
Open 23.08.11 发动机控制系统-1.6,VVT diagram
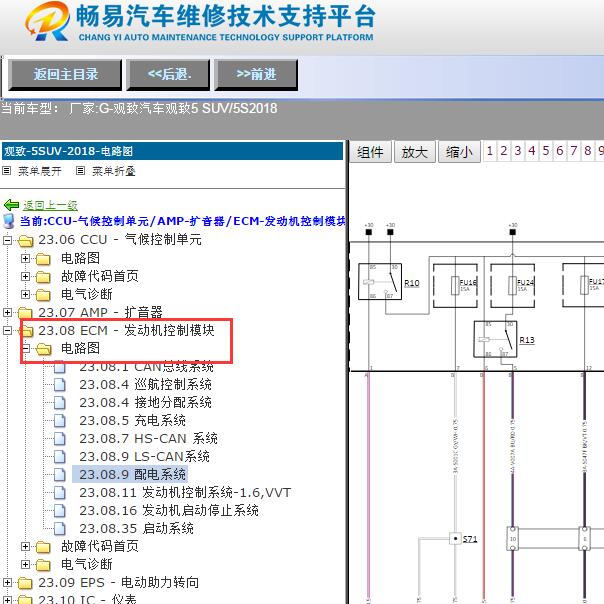tap(185, 493)
